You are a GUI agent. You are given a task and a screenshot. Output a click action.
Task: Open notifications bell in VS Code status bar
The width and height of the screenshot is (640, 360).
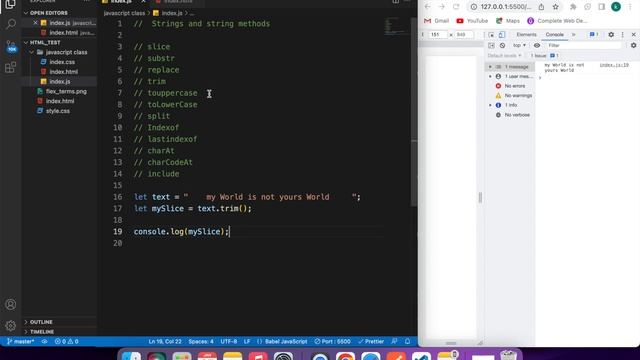coord(407,341)
